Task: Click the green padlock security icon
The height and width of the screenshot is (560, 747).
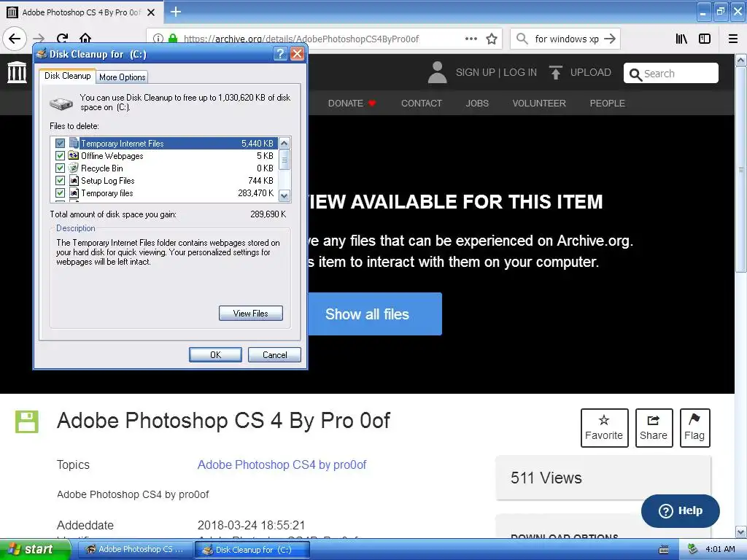Action: point(173,39)
